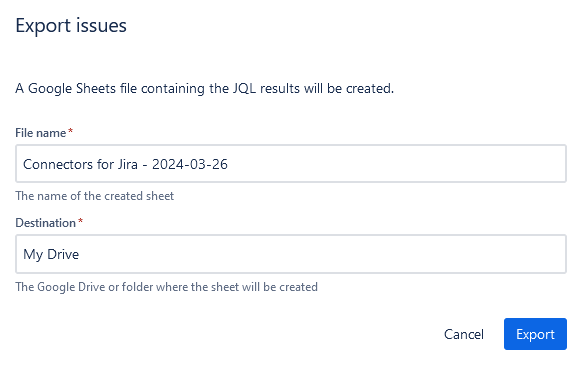Click the File name input field
586x367 pixels.
(291, 164)
